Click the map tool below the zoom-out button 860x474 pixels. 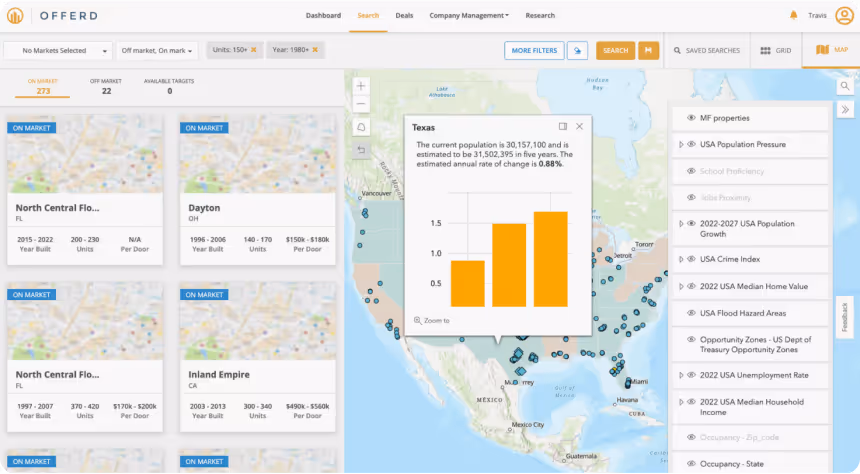(x=361, y=127)
